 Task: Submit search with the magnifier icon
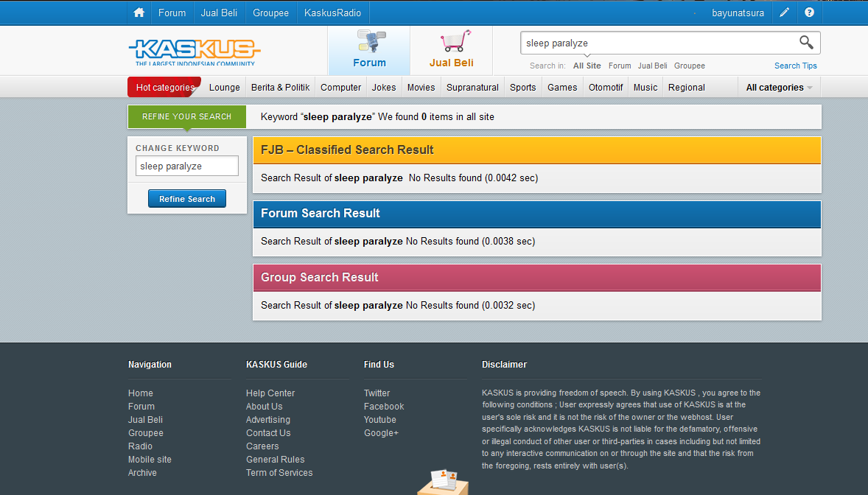coord(806,43)
